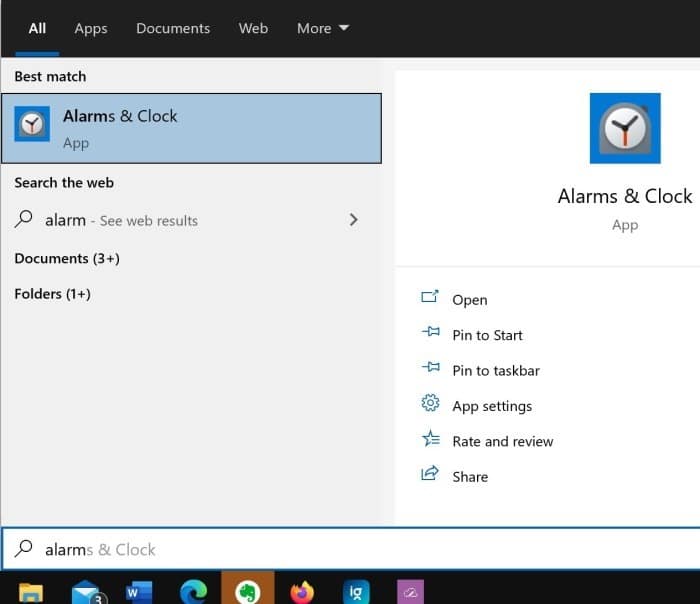700x604 pixels.
Task: Click the App settings gear icon
Action: pyautogui.click(x=430, y=403)
